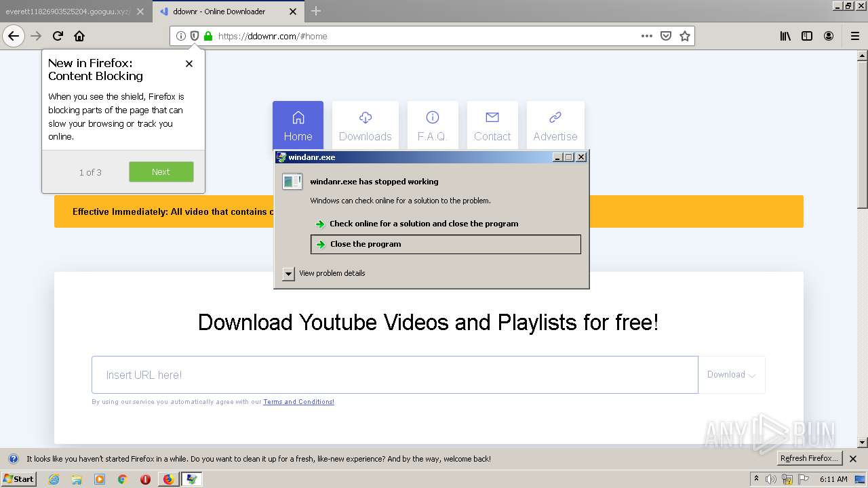This screenshot has width=868, height=488.
Task: Show site information in address bar
Action: [180, 36]
